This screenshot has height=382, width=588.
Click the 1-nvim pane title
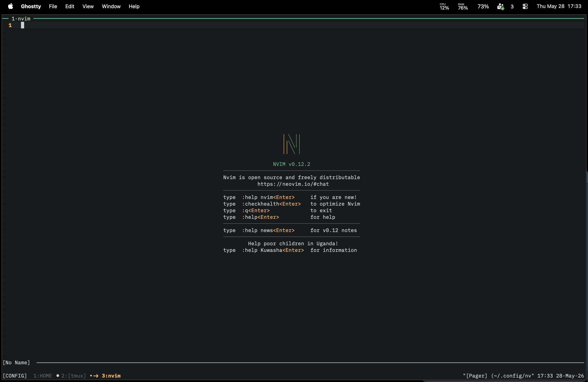21,19
